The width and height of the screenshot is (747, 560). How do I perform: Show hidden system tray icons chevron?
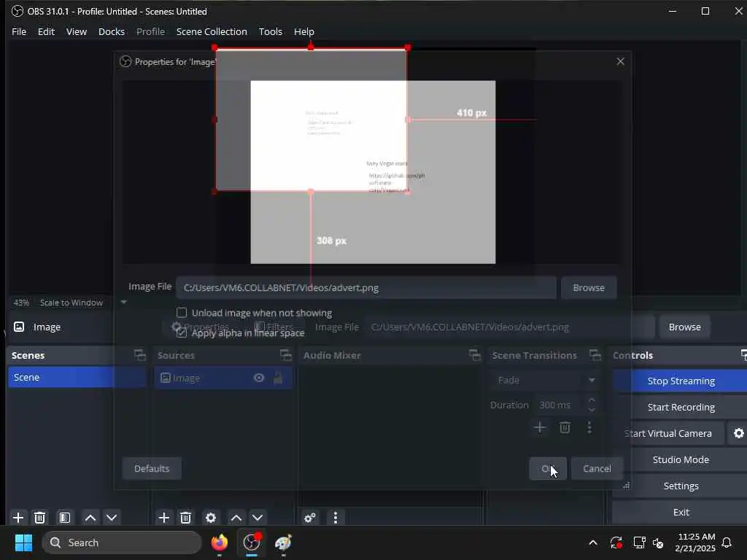point(593,542)
